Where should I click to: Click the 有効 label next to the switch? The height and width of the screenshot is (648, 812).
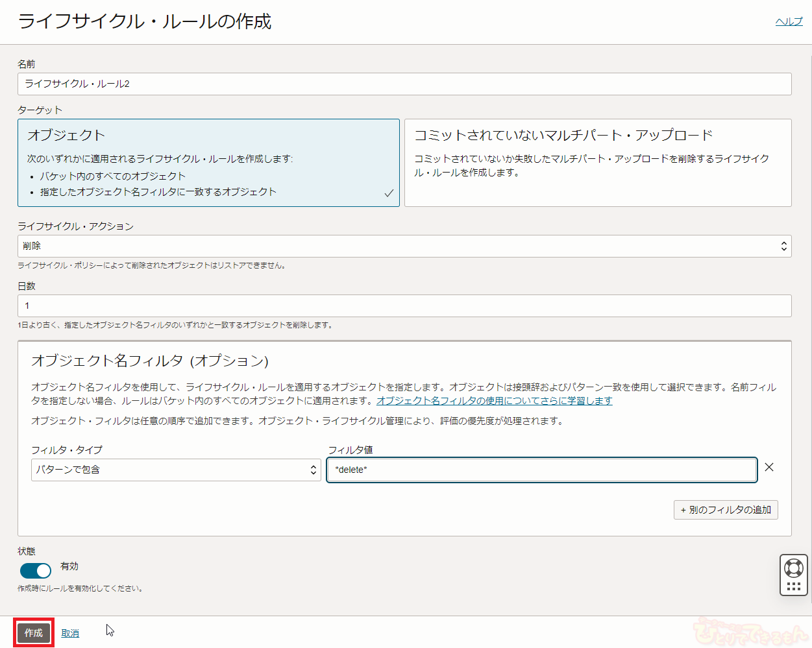click(69, 566)
